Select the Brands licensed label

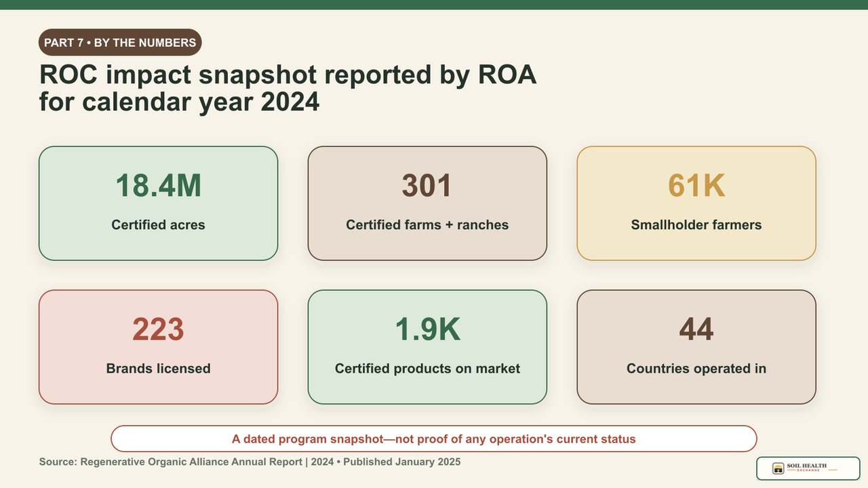tap(158, 369)
